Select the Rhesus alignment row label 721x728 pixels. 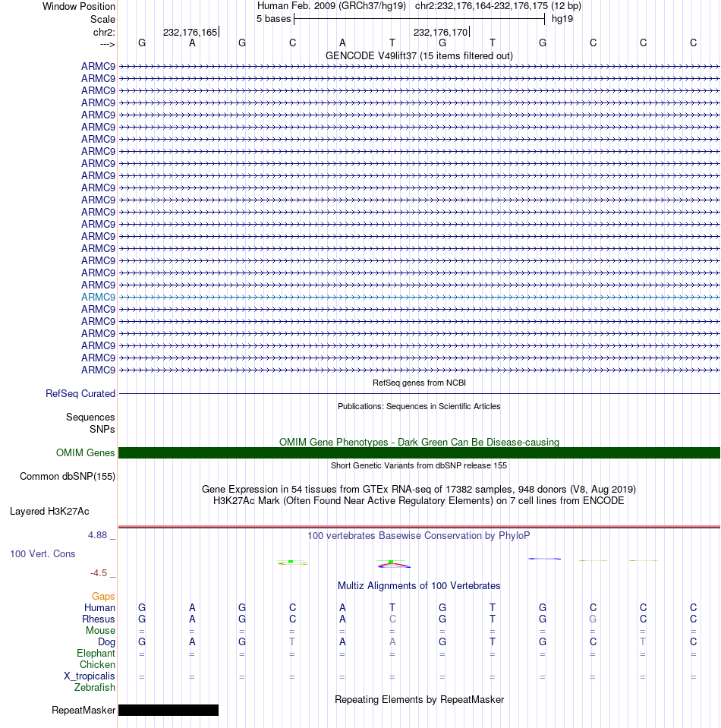pos(98,619)
